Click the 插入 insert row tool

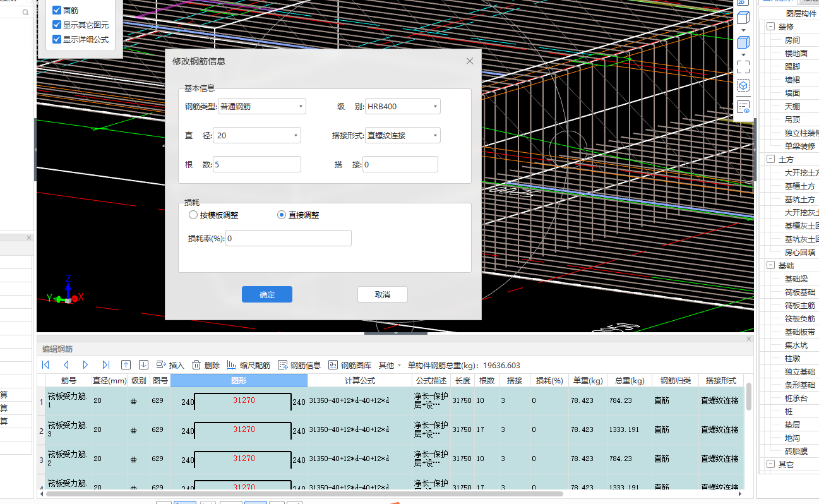pyautogui.click(x=170, y=365)
